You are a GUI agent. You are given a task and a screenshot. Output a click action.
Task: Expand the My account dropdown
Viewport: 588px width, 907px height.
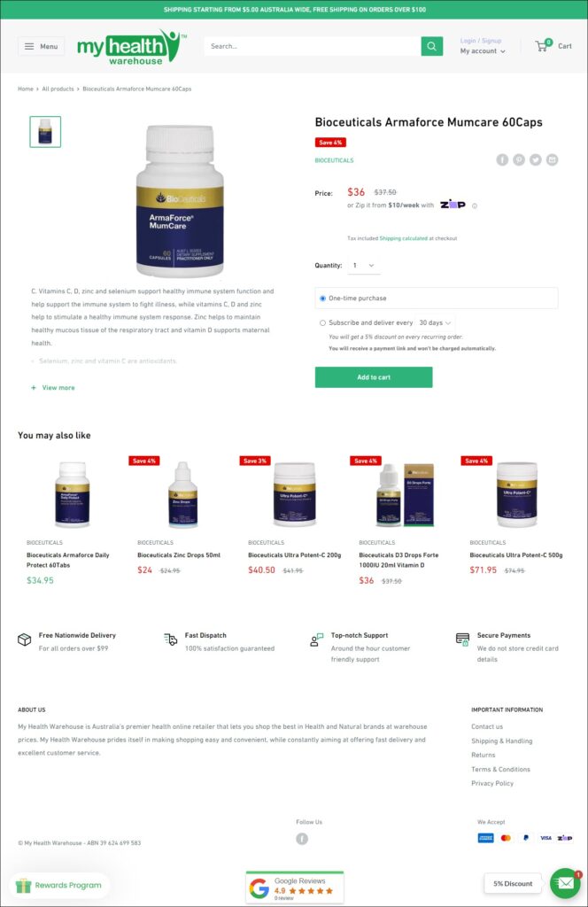[x=483, y=50]
